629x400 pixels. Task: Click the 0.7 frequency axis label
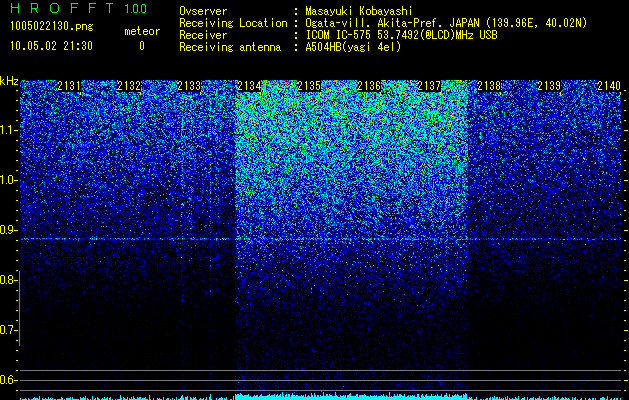tap(9, 330)
